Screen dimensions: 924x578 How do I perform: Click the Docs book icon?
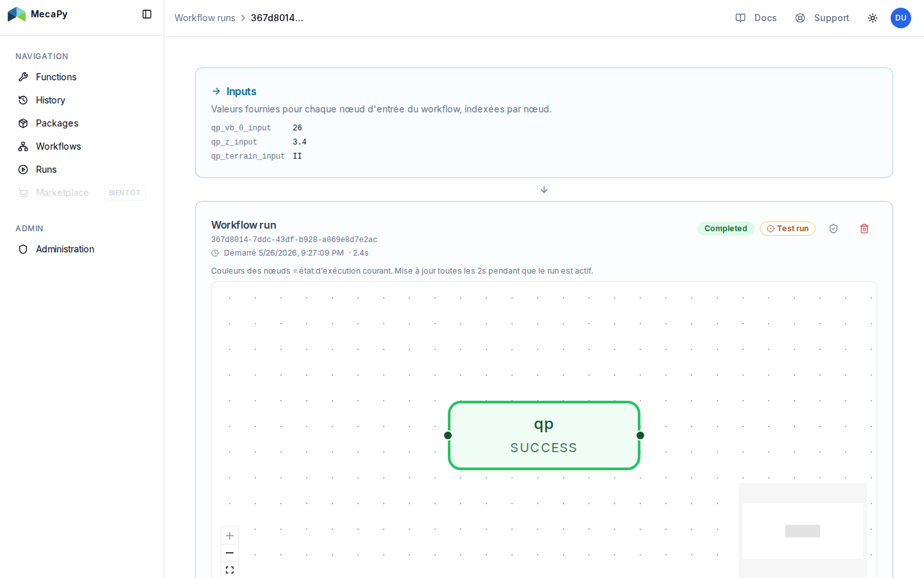pyautogui.click(x=740, y=18)
